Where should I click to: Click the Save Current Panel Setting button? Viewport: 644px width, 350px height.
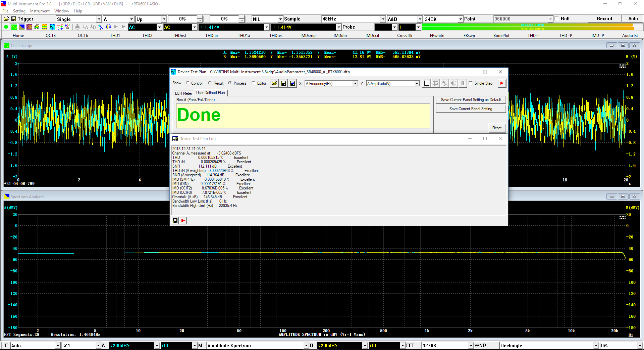(x=471, y=109)
